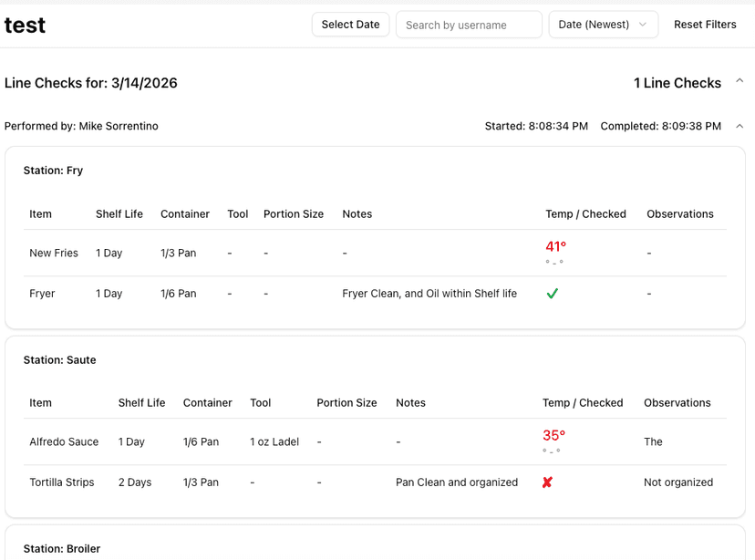Image resolution: width=755 pixels, height=560 pixels.
Task: Click Reset Filters
Action: (705, 25)
